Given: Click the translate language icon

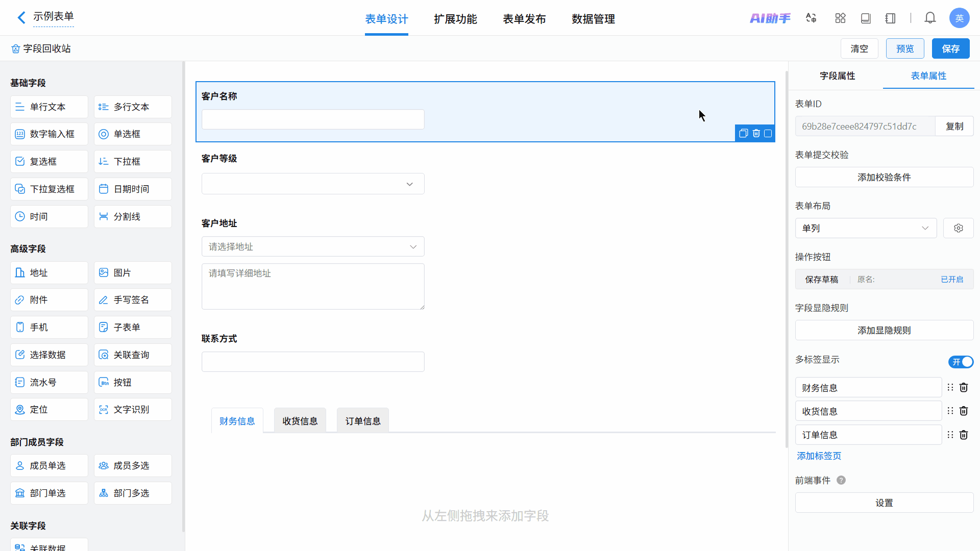Looking at the screenshot, I should [811, 18].
